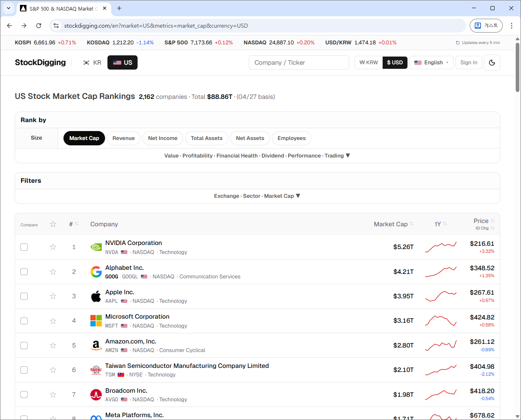Rank by Revenue

point(123,138)
